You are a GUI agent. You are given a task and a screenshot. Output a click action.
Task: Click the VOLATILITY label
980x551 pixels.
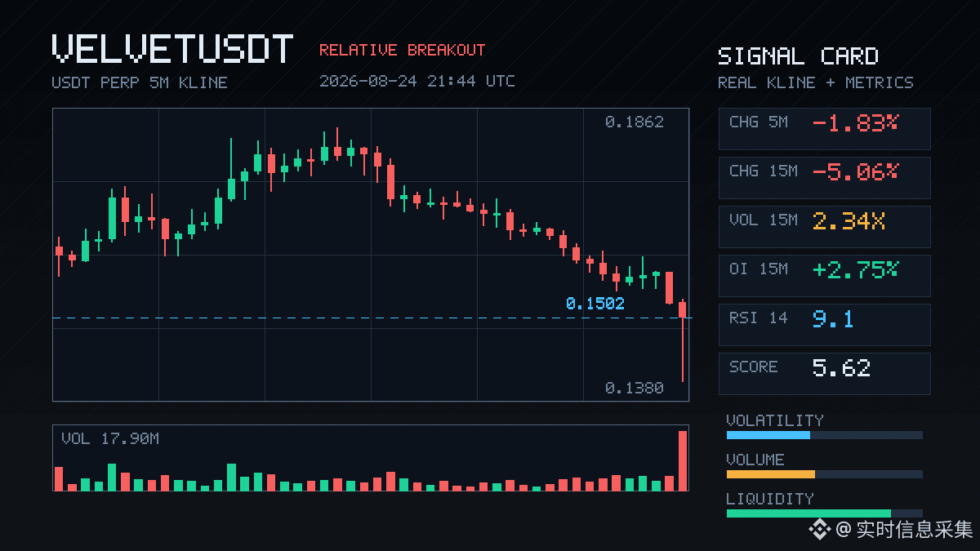(775, 420)
